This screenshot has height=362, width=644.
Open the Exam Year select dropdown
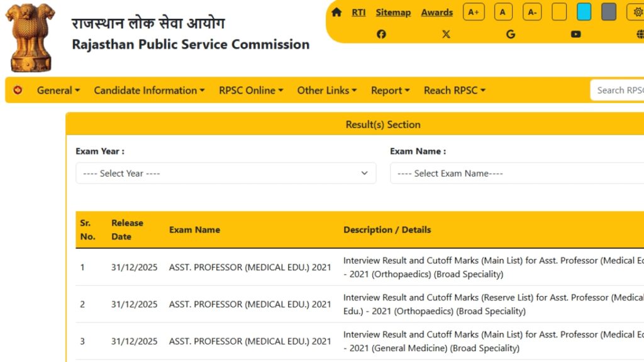[x=225, y=173]
